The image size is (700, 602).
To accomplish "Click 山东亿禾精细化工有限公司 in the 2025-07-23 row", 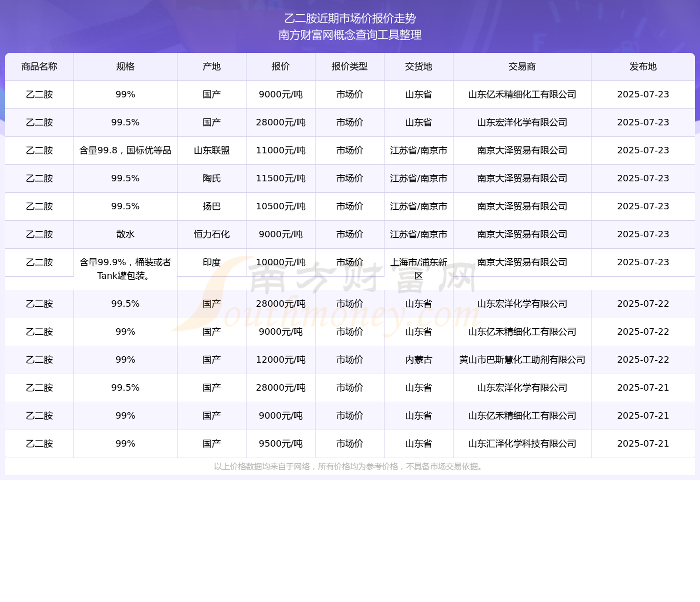I will pos(522,94).
